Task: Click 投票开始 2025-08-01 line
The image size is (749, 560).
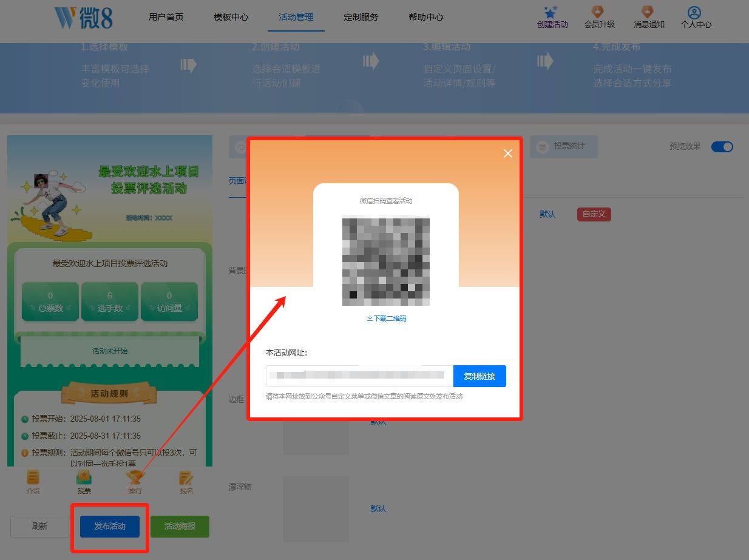Action: [81, 419]
